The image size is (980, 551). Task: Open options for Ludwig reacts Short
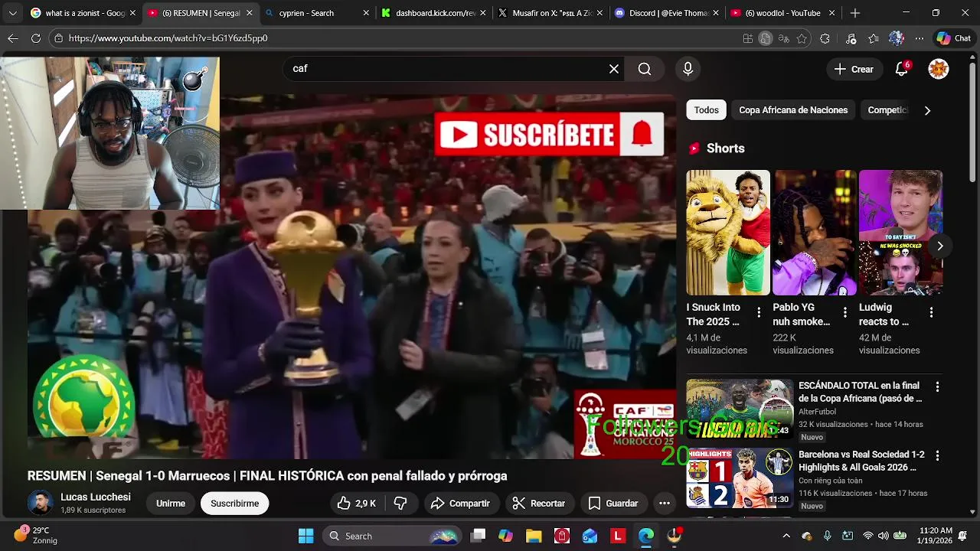click(x=931, y=312)
